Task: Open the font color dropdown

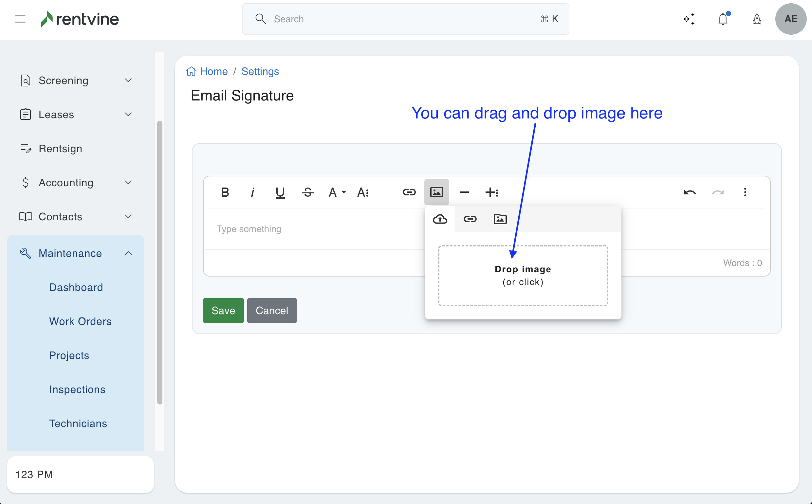Action: point(337,192)
